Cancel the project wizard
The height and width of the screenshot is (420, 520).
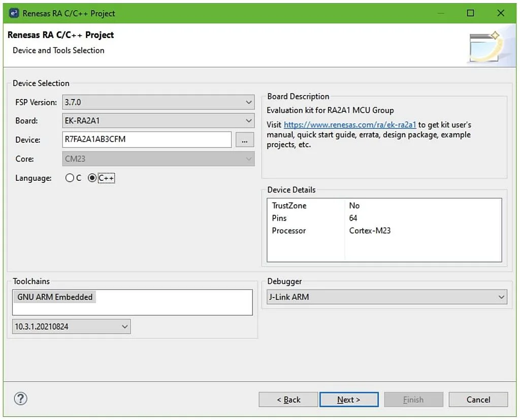point(478,399)
